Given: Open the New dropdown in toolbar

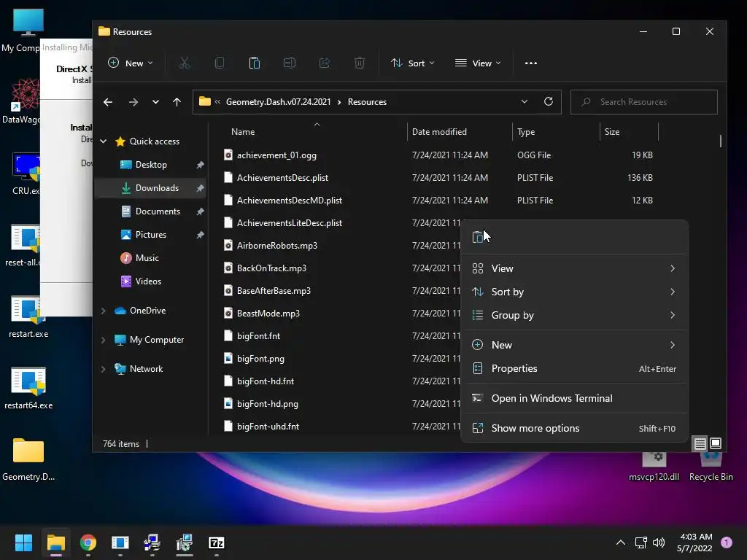Looking at the screenshot, I should pos(131,63).
